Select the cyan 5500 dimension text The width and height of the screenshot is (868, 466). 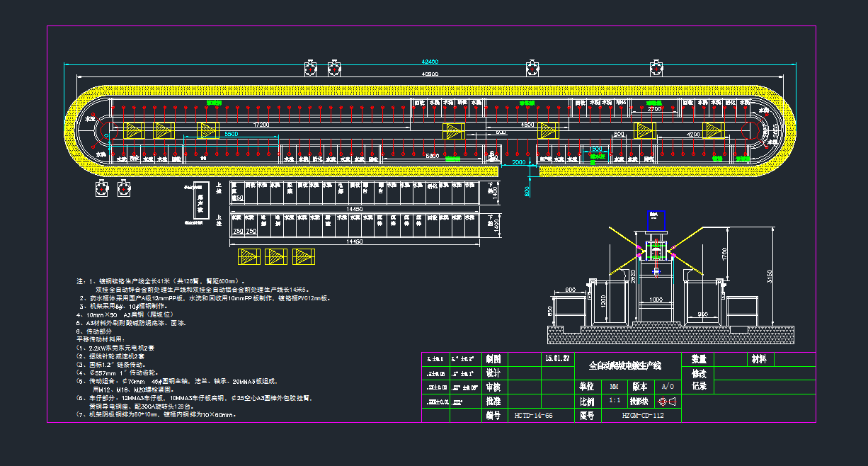[231, 133]
